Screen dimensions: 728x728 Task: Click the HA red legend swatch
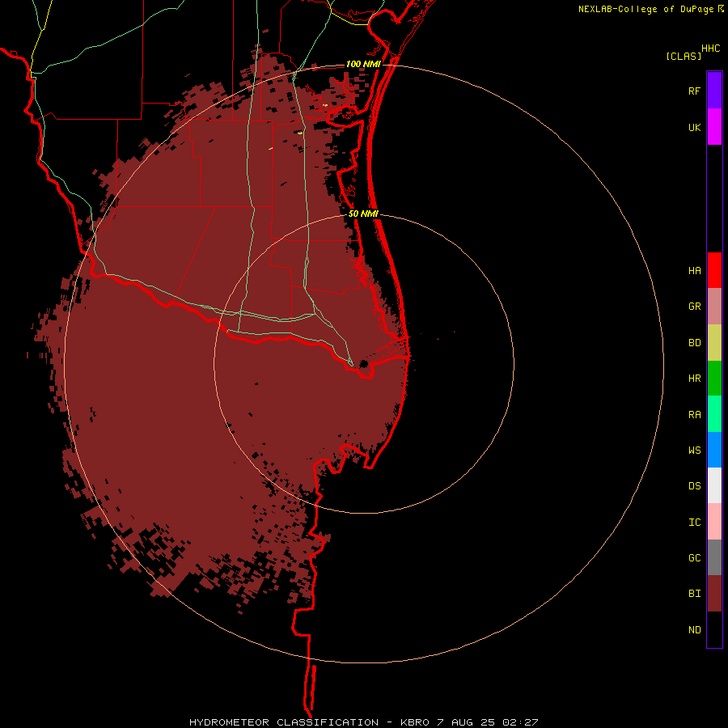tap(714, 270)
